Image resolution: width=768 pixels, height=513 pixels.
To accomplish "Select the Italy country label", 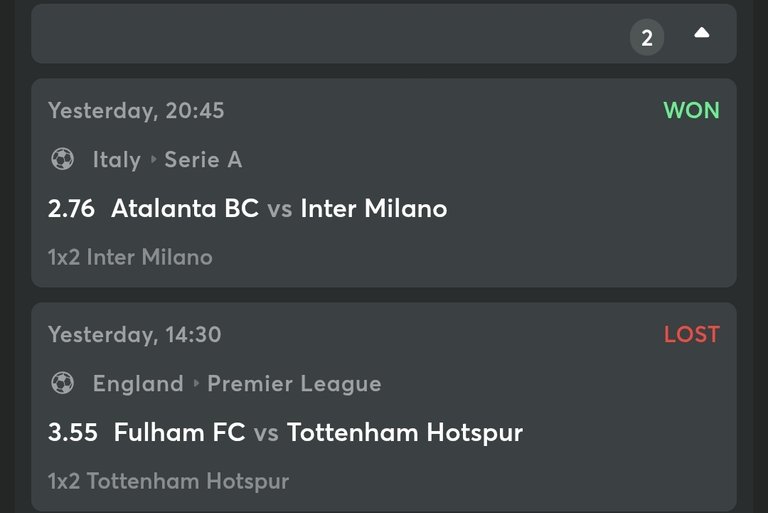I will pos(117,160).
